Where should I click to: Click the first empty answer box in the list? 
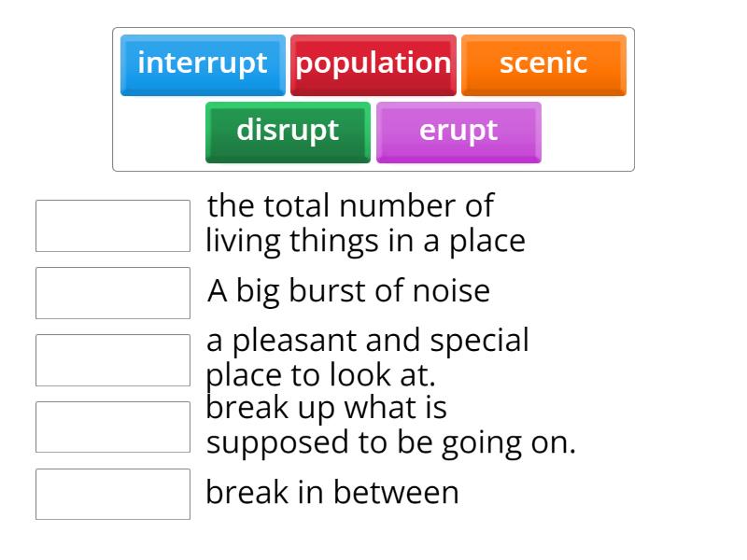[113, 226]
